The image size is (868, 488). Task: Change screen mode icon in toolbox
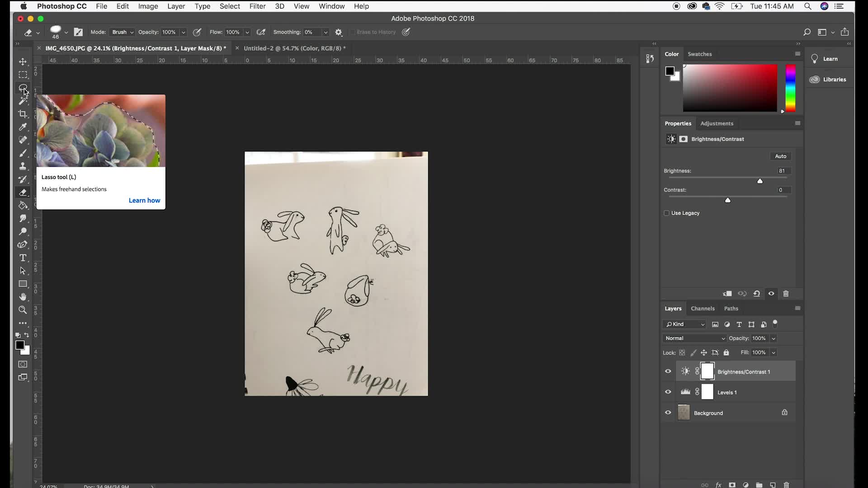(23, 377)
